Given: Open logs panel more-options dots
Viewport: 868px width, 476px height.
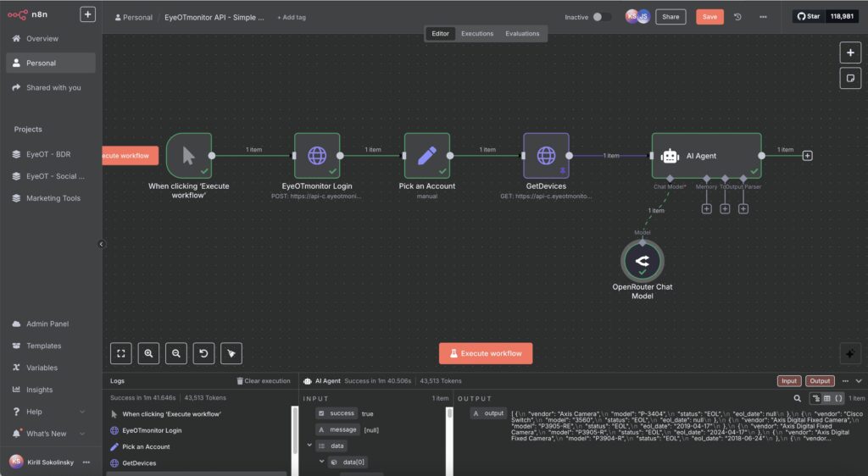Looking at the screenshot, I should click(845, 381).
